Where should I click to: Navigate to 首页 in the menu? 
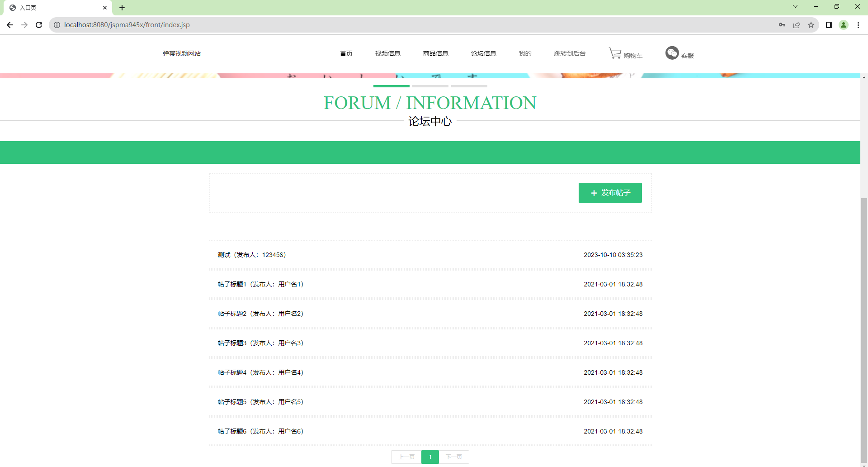tap(346, 53)
